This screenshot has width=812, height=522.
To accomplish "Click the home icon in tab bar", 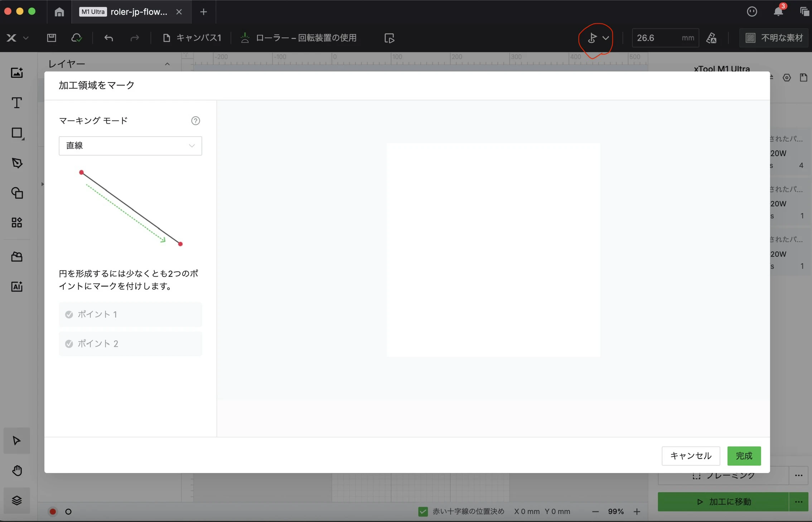I will click(59, 12).
